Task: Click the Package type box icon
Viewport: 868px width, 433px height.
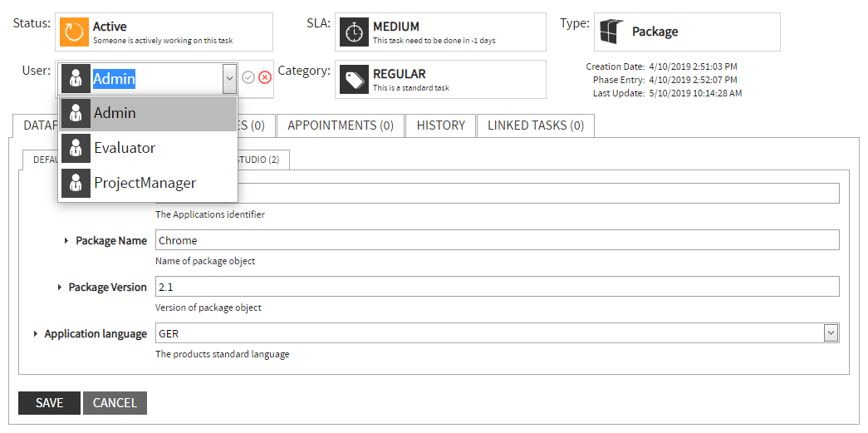Action: point(611,32)
